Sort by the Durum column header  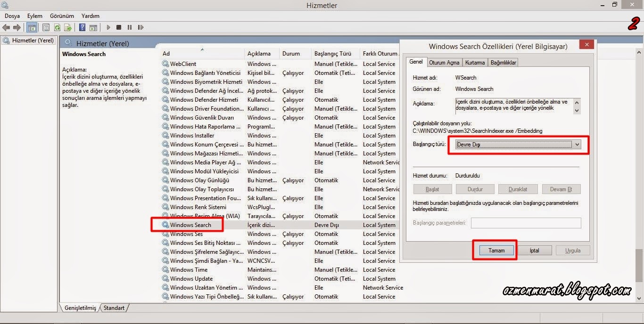pos(296,53)
